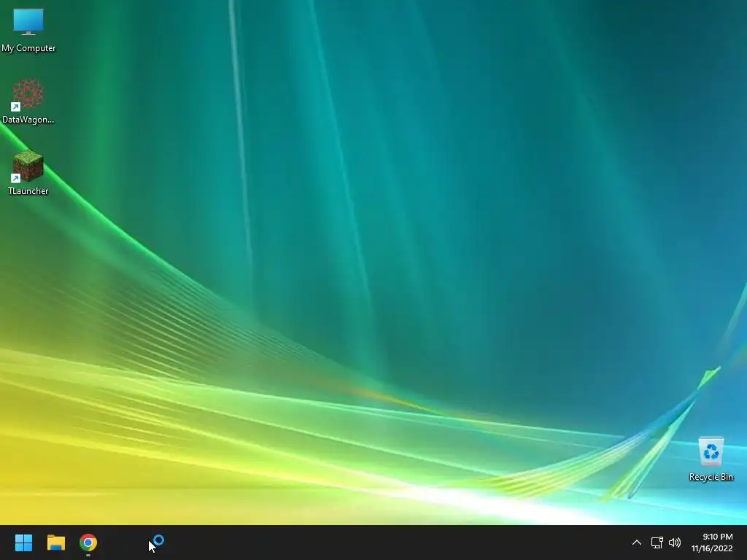Open File Explorer from the taskbar
The width and height of the screenshot is (747, 560).
(55, 542)
